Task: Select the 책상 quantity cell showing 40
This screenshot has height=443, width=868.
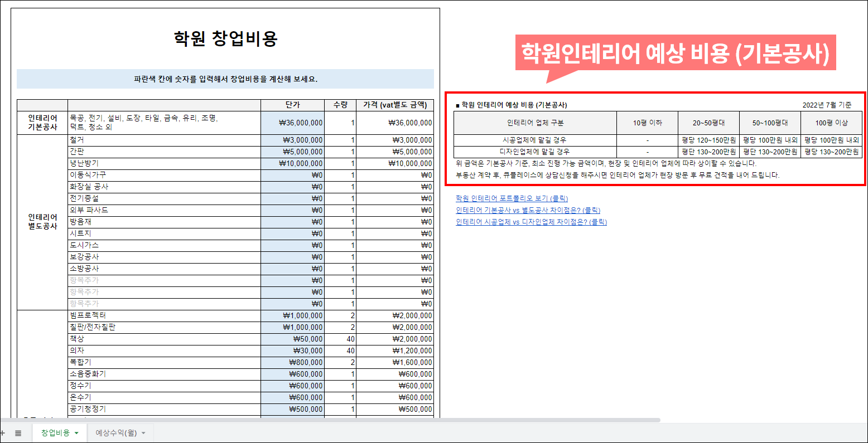Action: [x=340, y=339]
